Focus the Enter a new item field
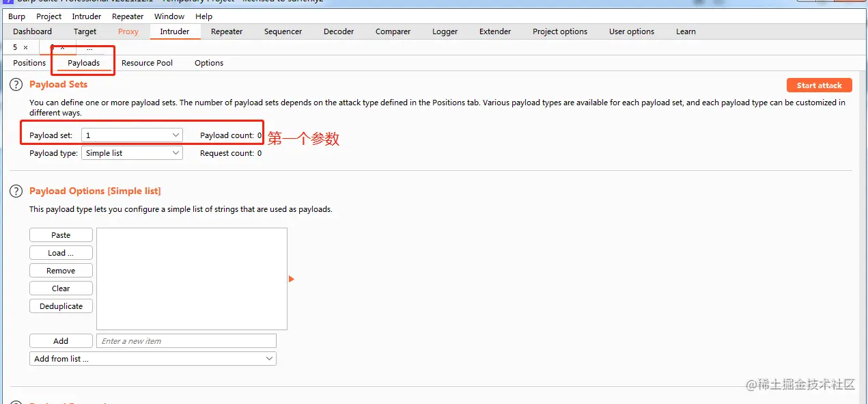 click(x=186, y=341)
